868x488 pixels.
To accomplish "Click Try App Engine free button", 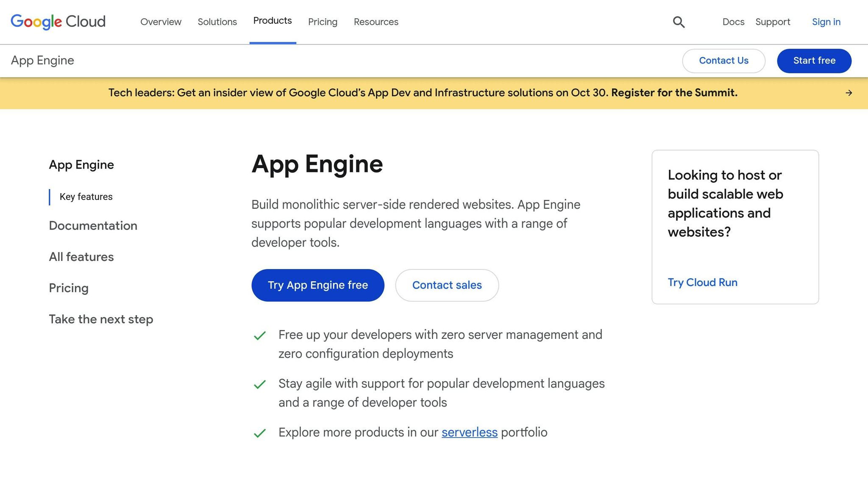I will (318, 285).
